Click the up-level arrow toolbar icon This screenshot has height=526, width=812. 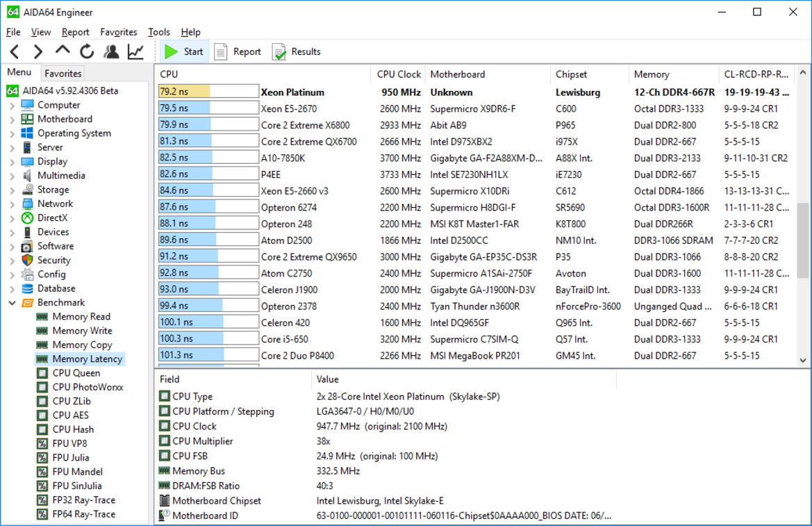pyautogui.click(x=63, y=50)
